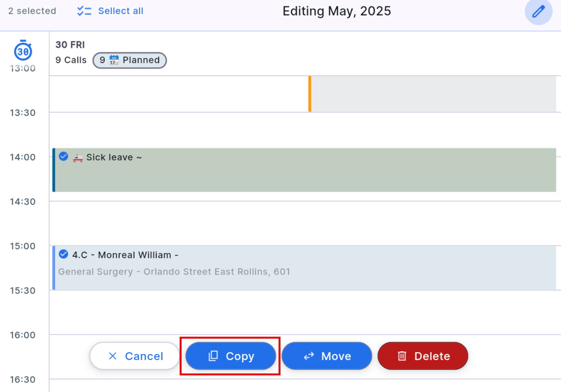
Task: Open the General Surgery Orlando Street appointment details
Action: [174, 272]
